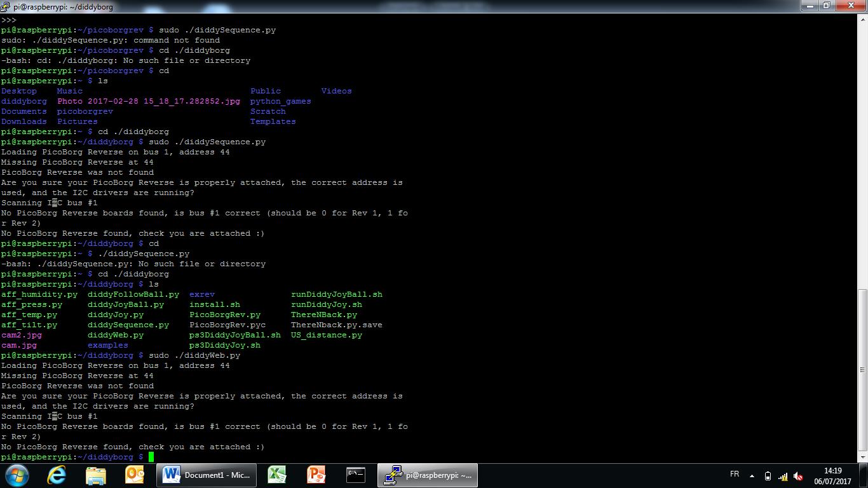Launch Outlook from the taskbar

coord(135,475)
